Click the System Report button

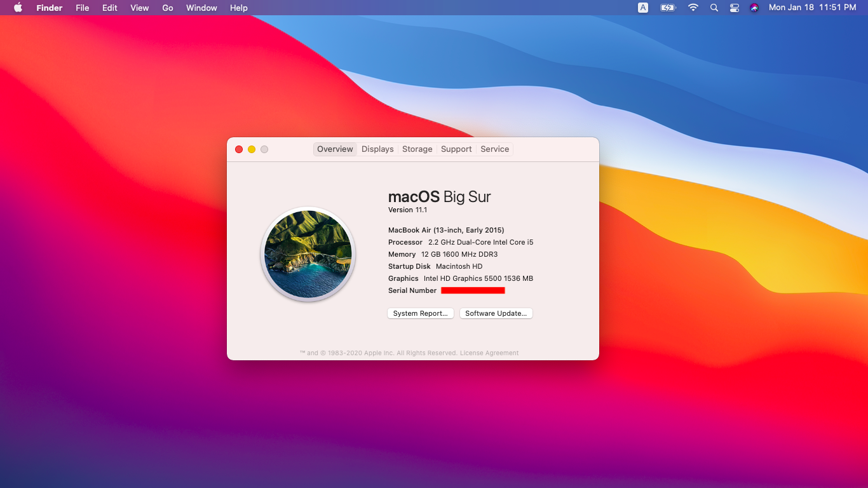(421, 313)
